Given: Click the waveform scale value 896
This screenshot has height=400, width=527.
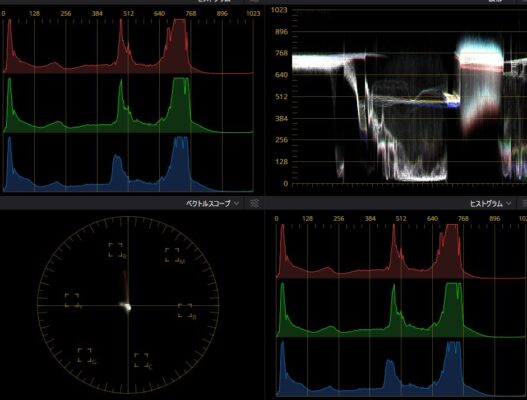Looking at the screenshot, I should pyautogui.click(x=282, y=32).
